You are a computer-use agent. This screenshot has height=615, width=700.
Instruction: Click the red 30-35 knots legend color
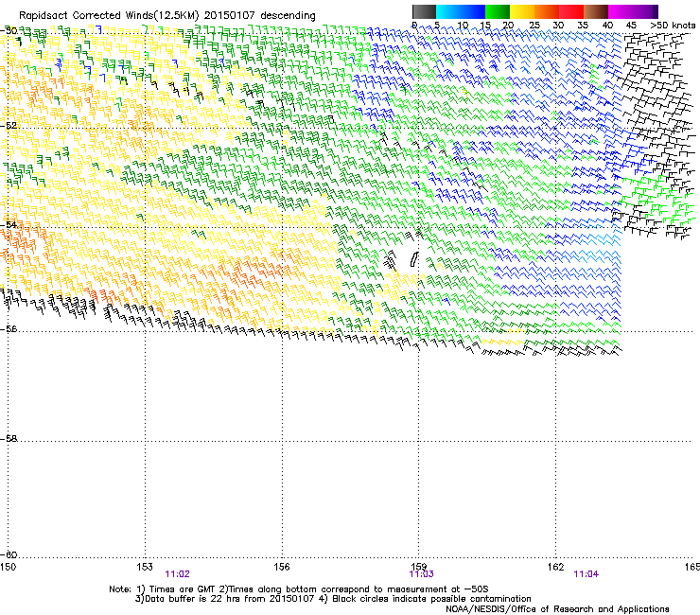tap(571, 11)
